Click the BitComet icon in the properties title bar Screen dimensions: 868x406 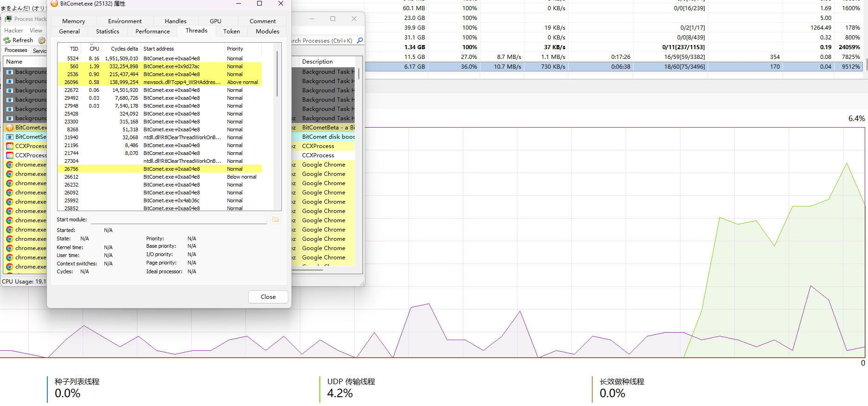point(54,4)
